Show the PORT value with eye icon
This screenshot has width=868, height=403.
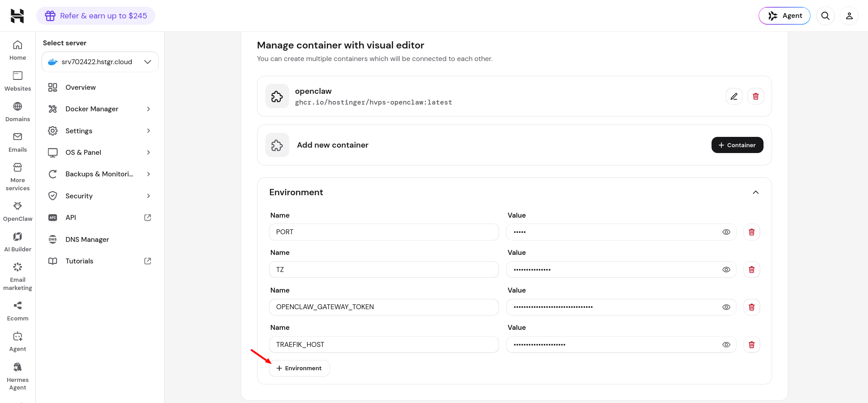click(726, 232)
